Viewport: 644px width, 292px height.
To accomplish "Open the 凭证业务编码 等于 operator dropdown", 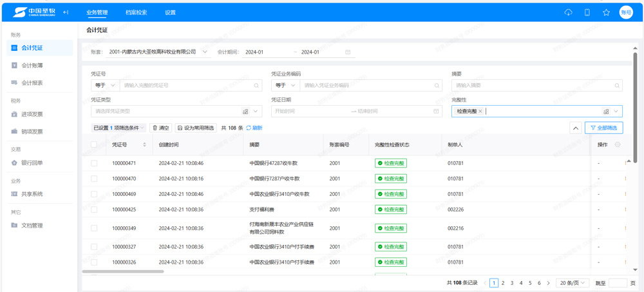I will coord(285,86).
